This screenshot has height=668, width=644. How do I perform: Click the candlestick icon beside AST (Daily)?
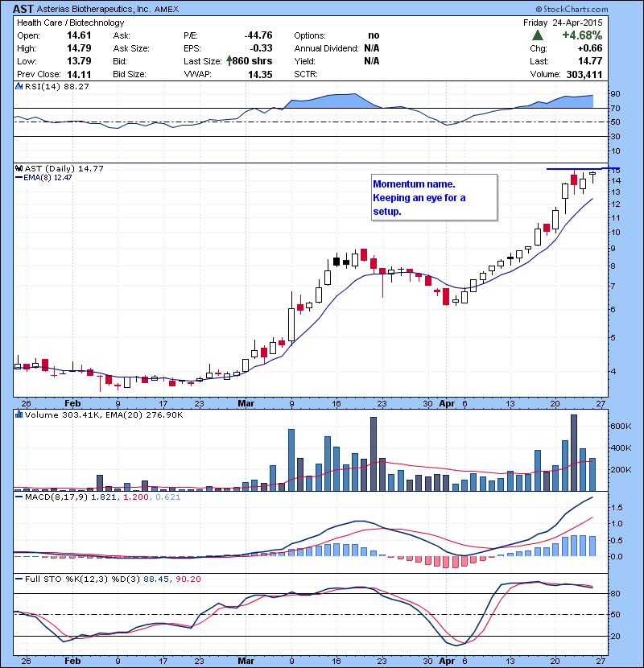(19, 168)
